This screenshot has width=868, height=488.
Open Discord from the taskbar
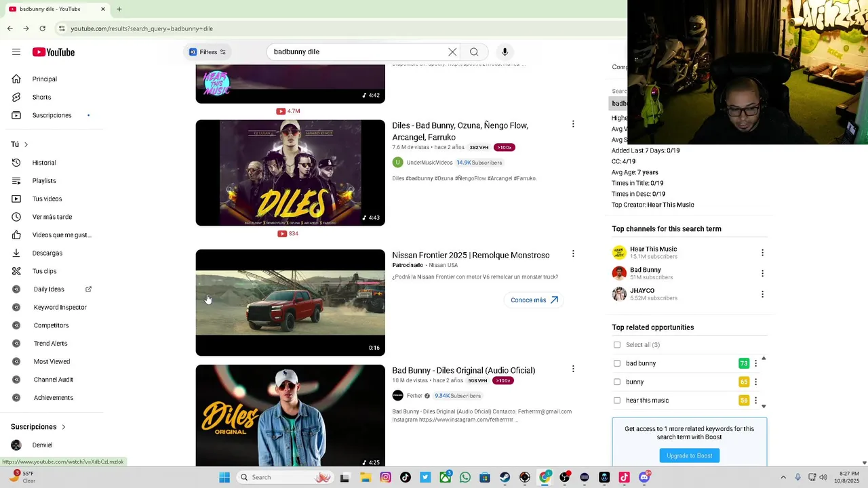pyautogui.click(x=644, y=477)
